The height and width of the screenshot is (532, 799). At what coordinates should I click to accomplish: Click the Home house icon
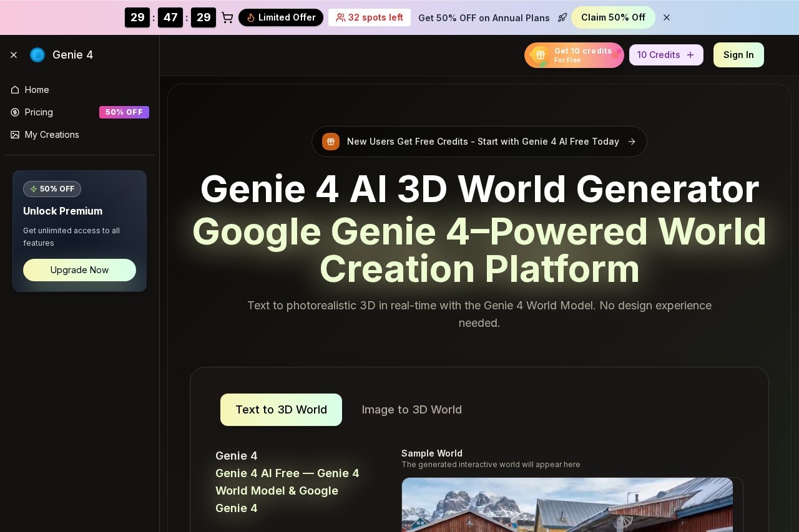pos(15,90)
